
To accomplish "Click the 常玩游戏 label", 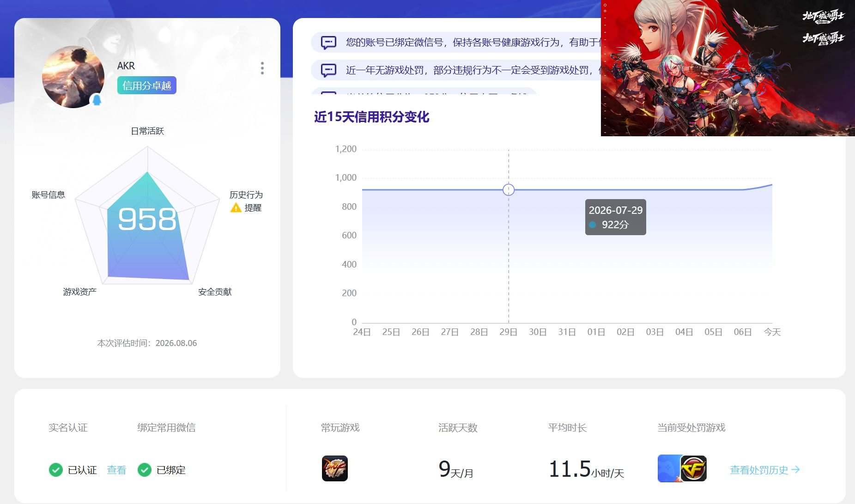I will click(x=340, y=428).
